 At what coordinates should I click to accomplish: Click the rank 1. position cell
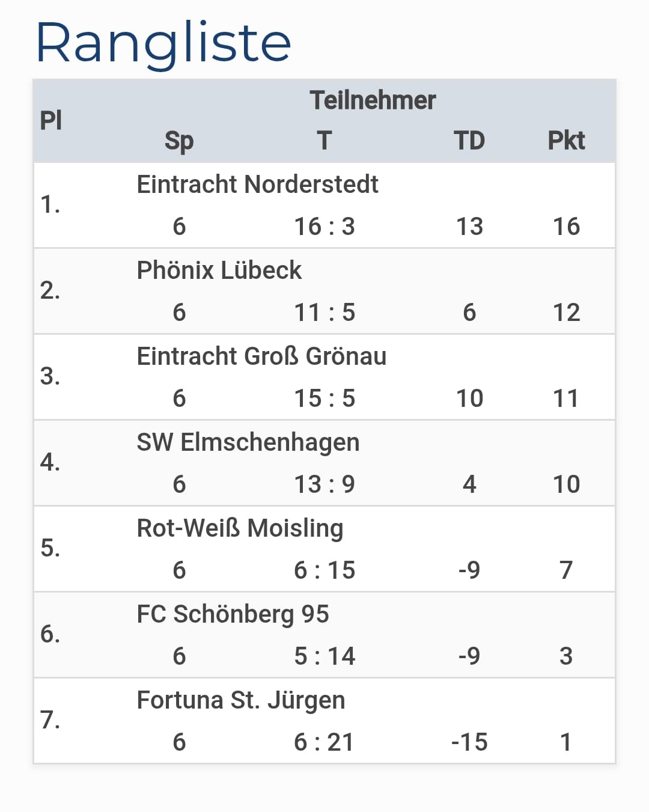[50, 205]
